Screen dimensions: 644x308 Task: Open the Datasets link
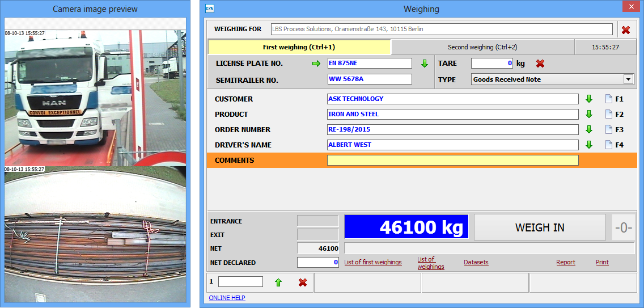pos(476,263)
